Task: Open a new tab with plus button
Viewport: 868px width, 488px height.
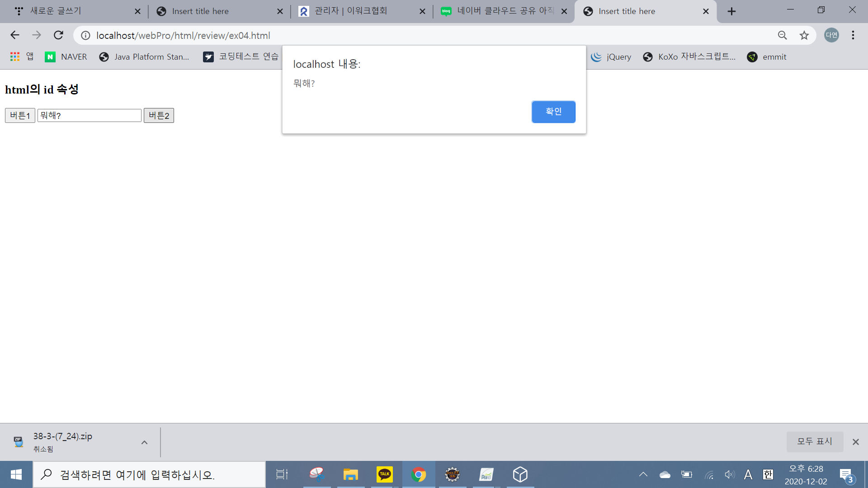Action: [x=731, y=11]
